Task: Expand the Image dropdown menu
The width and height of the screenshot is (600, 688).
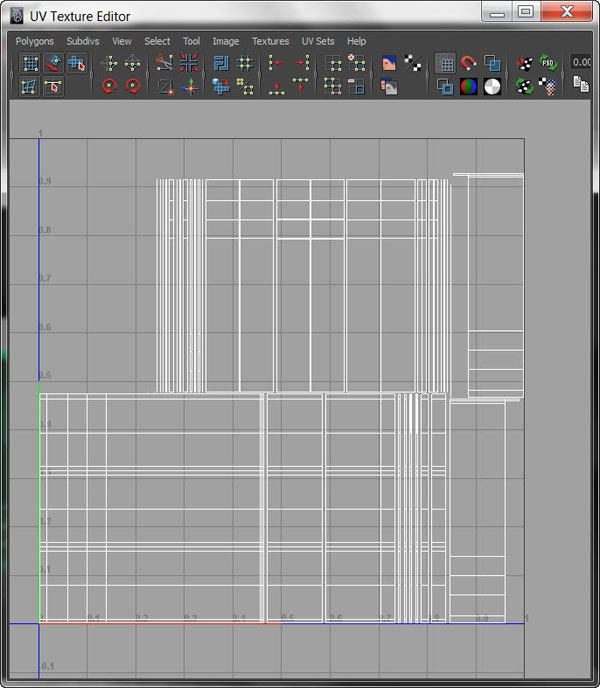Action: coord(226,41)
